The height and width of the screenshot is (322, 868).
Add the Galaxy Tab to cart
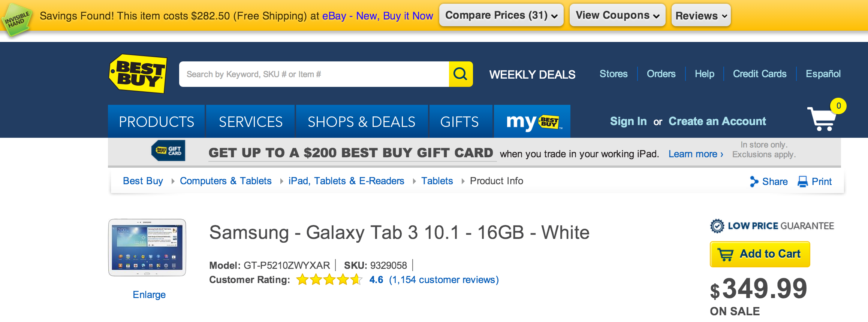(x=760, y=254)
